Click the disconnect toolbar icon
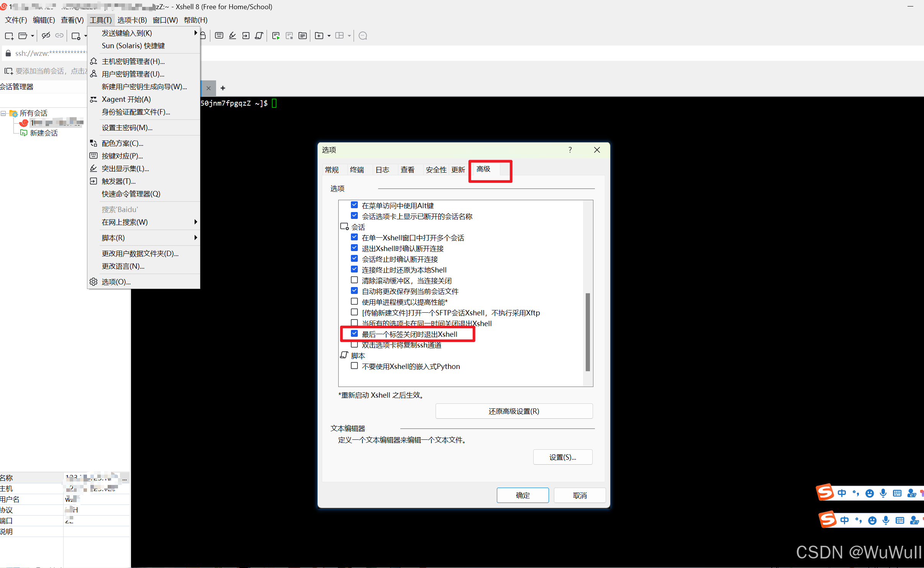The width and height of the screenshot is (924, 568). [x=46, y=36]
